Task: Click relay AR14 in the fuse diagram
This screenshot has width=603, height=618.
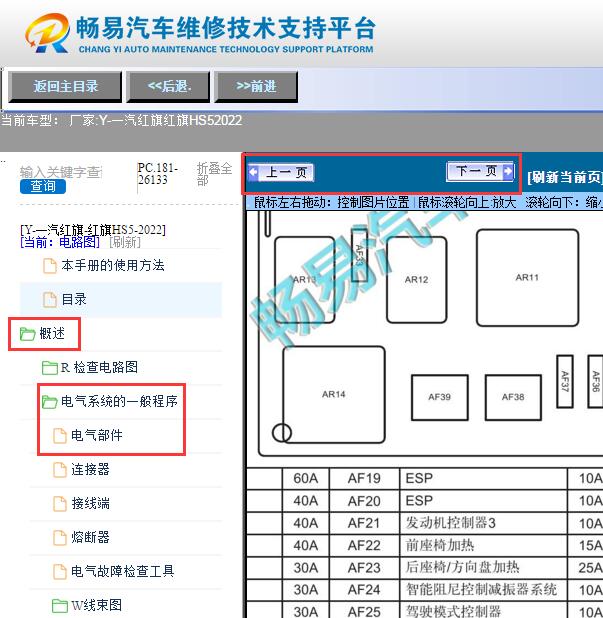Action: [333, 395]
